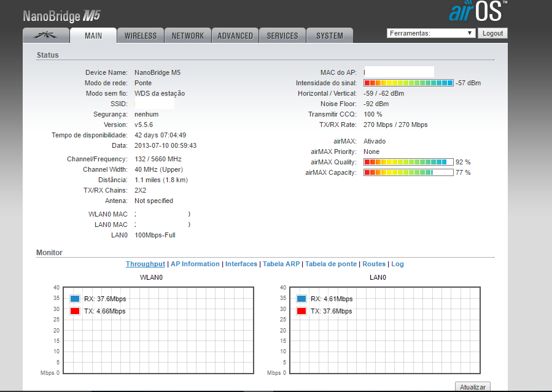Click LAN0 'TX: 37.6Mbps' legend text
The height and width of the screenshot is (392, 552).
point(332,311)
